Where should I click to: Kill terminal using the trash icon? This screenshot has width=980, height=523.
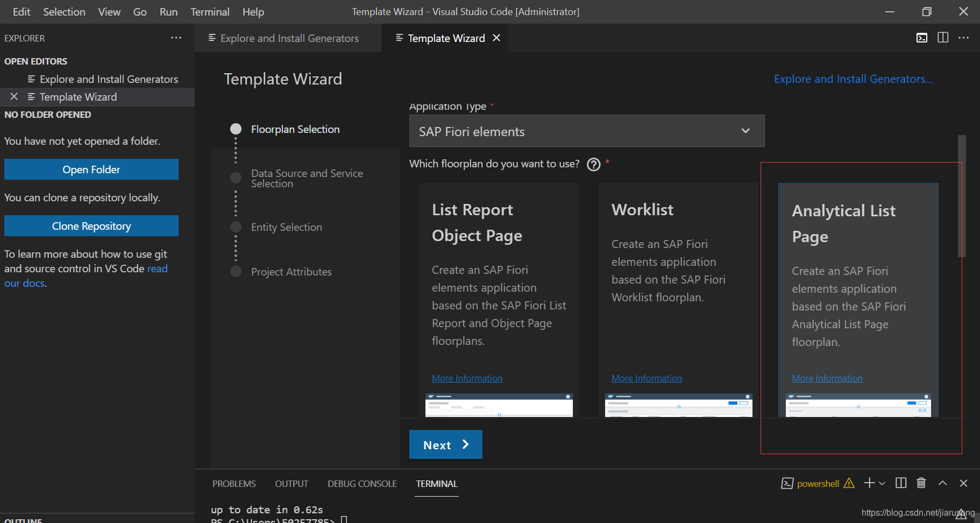pyautogui.click(x=921, y=483)
